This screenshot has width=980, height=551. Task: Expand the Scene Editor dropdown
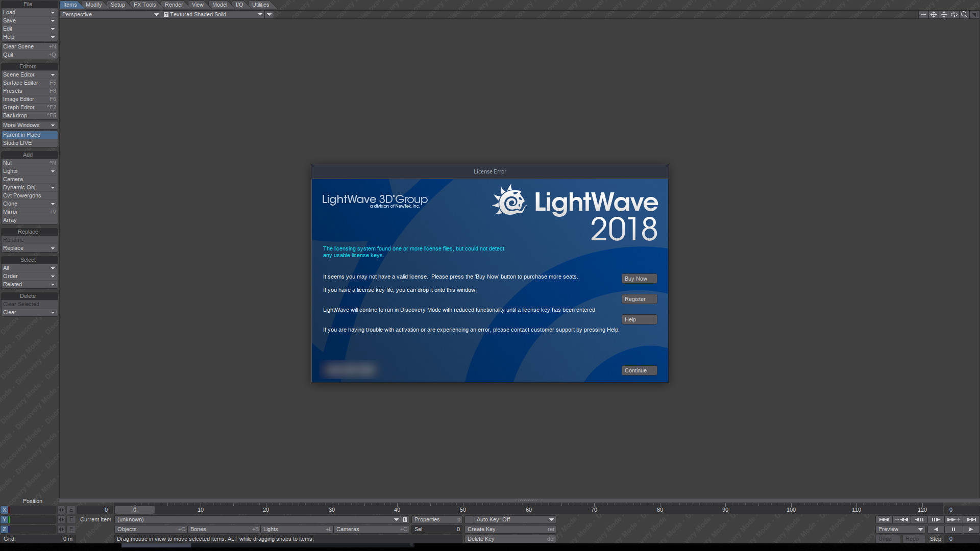point(29,74)
